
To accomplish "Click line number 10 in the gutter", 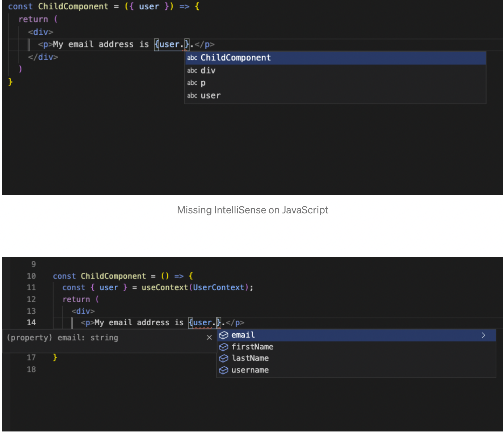I will click(x=31, y=276).
